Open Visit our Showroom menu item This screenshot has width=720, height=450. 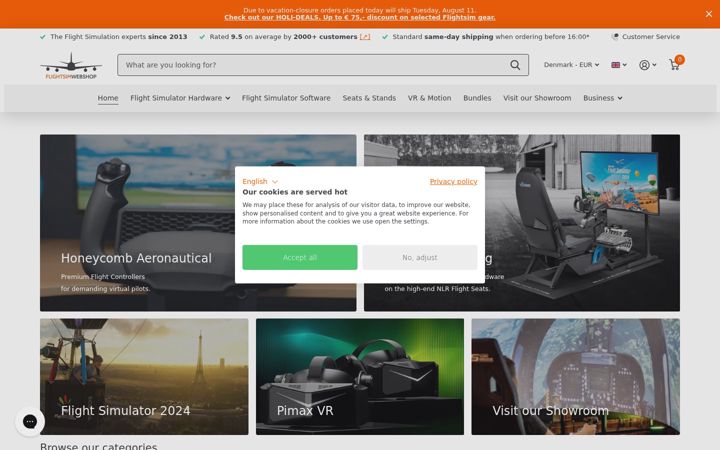click(537, 98)
